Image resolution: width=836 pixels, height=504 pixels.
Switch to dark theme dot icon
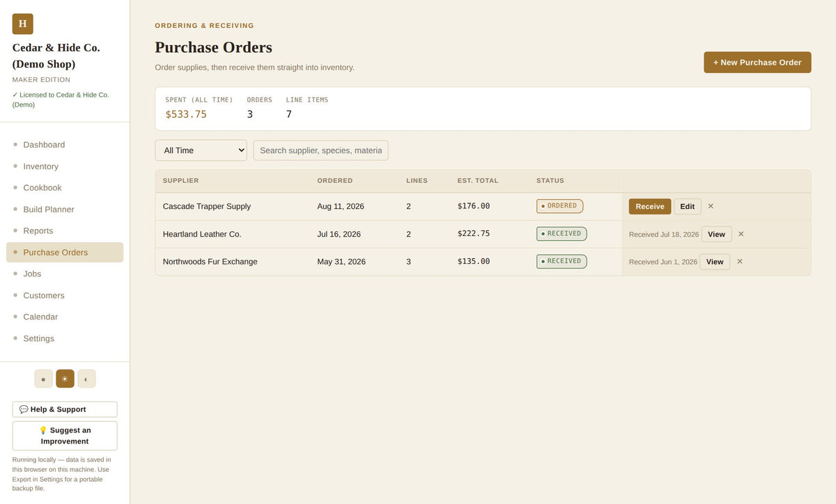point(43,379)
